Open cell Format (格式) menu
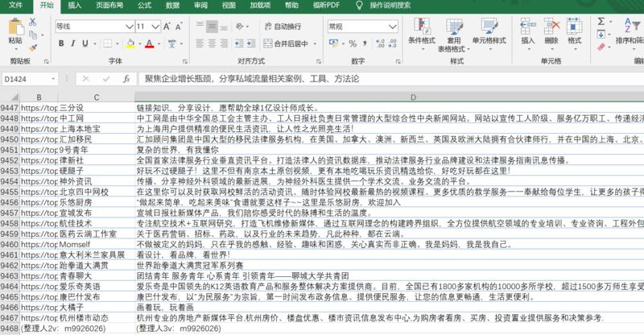 click(574, 33)
